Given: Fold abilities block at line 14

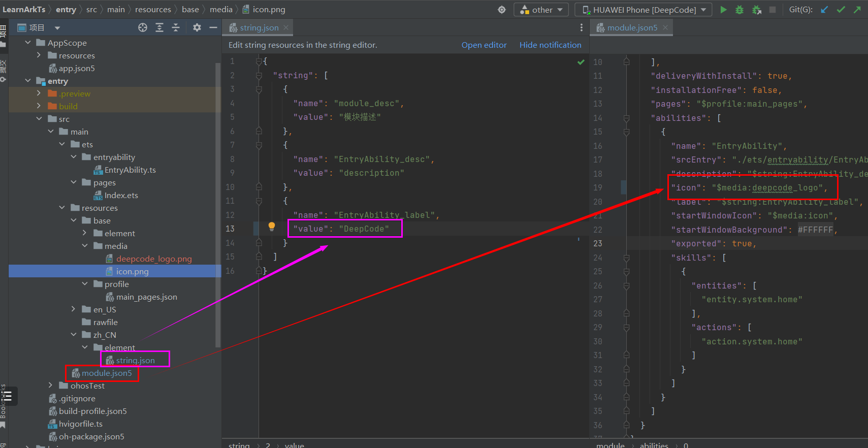Looking at the screenshot, I should [626, 118].
